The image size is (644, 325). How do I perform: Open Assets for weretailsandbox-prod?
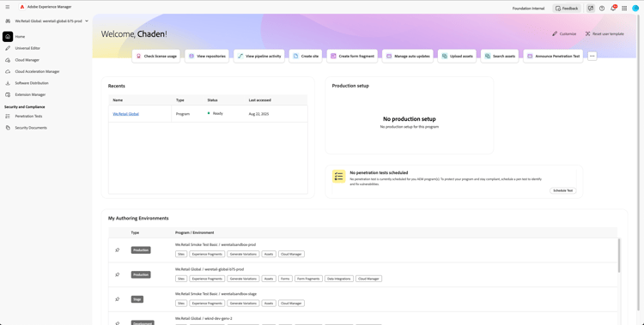(x=269, y=254)
